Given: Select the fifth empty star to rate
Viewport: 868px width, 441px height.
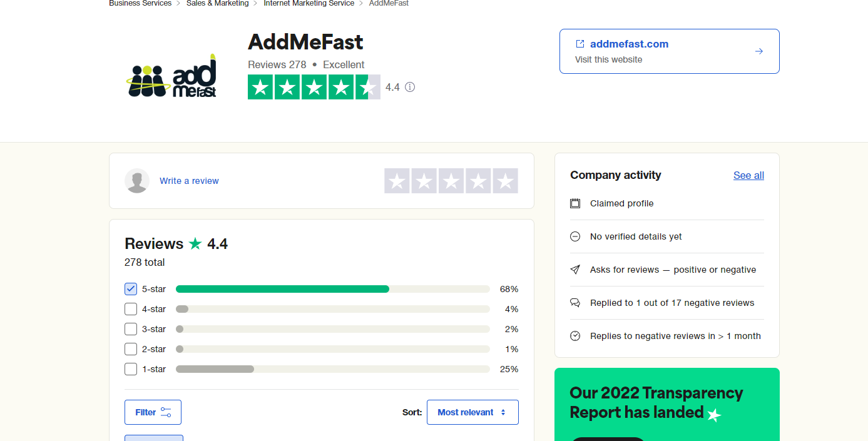Looking at the screenshot, I should point(505,181).
